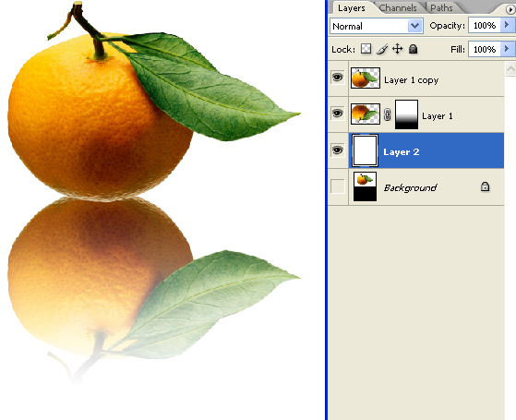Show the Background layer via empty visibility box
Screen dimensions: 516x420
(338, 186)
